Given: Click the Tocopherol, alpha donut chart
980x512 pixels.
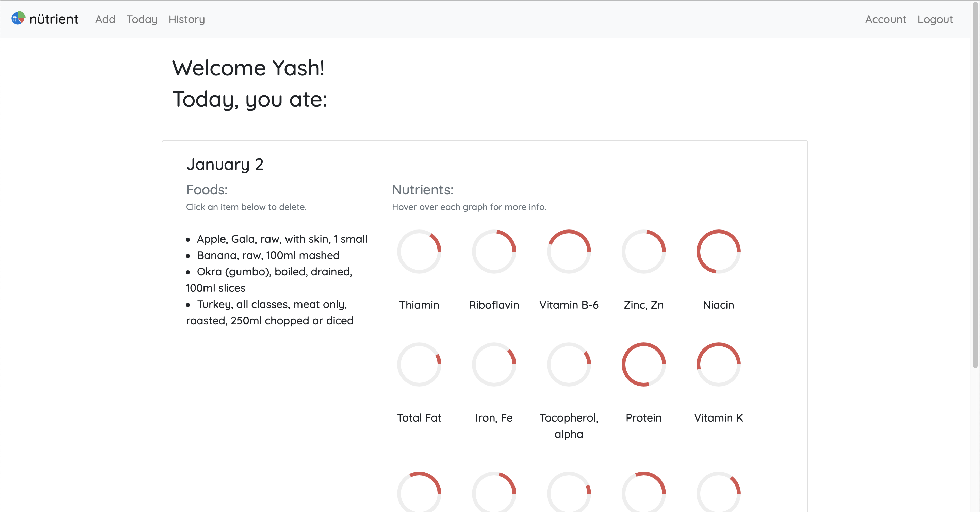Looking at the screenshot, I should tap(568, 364).
